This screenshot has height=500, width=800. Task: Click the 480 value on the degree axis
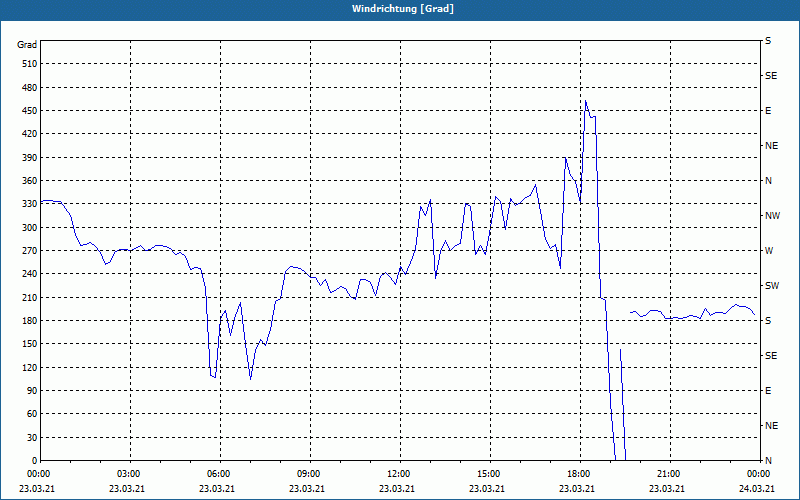(x=29, y=88)
